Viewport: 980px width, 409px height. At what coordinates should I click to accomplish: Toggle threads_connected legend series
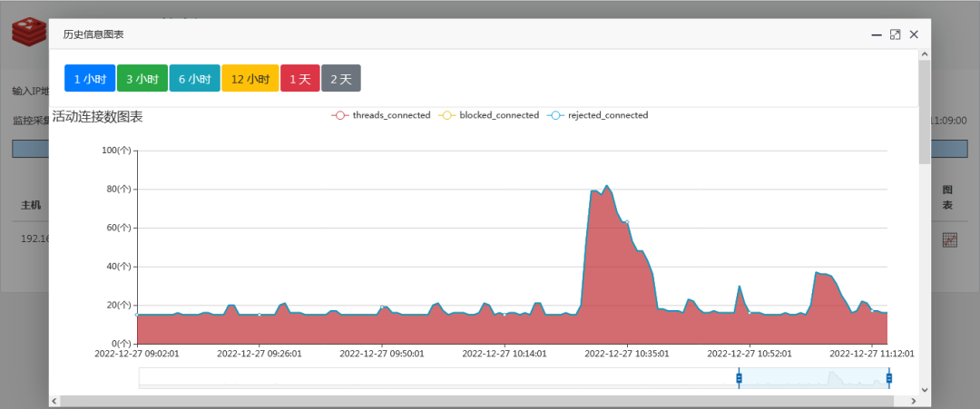pos(380,115)
